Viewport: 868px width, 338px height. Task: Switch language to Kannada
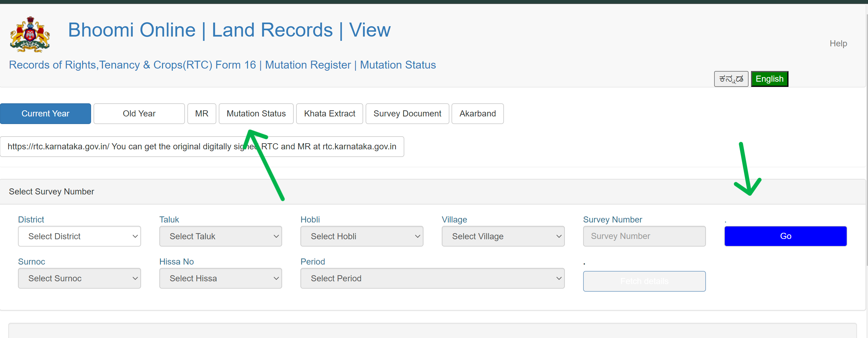pyautogui.click(x=731, y=79)
